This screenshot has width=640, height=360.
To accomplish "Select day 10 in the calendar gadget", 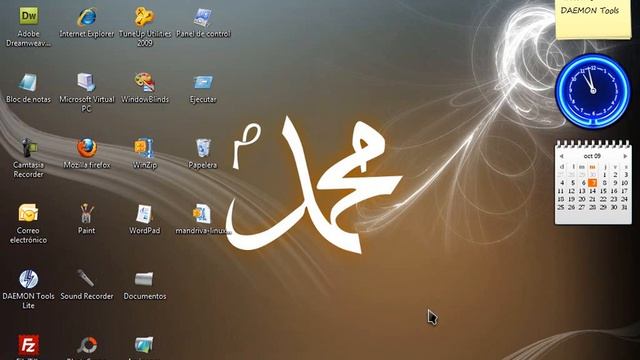I will click(624, 183).
